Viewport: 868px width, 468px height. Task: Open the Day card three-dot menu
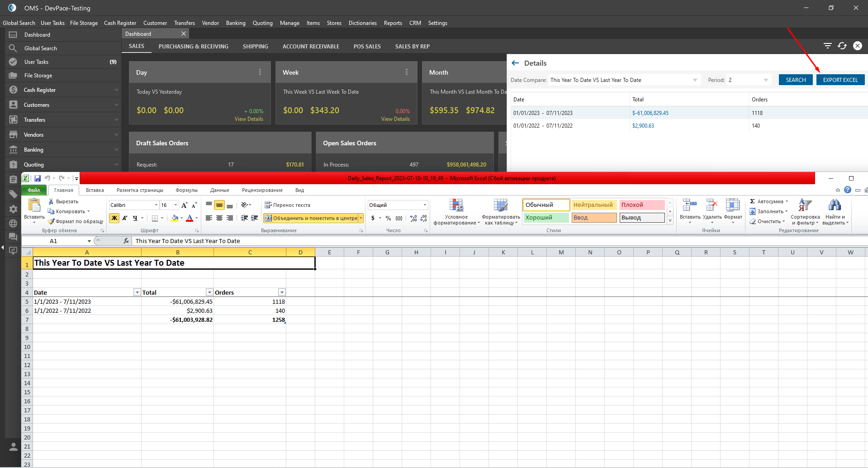point(260,72)
